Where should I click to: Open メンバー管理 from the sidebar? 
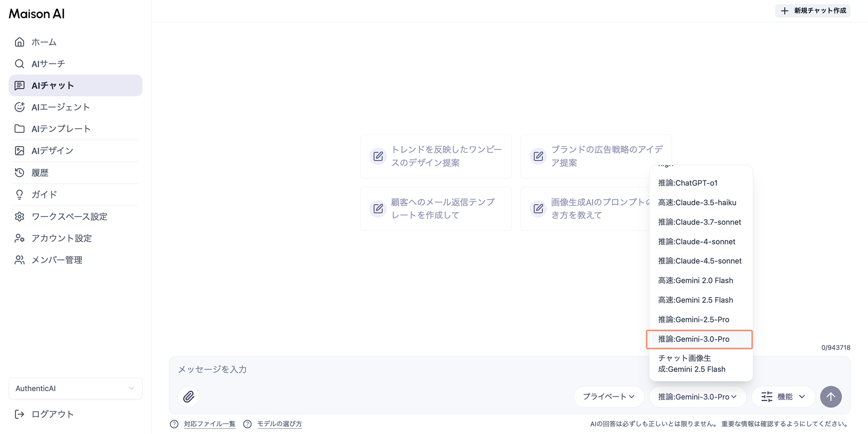coord(57,260)
